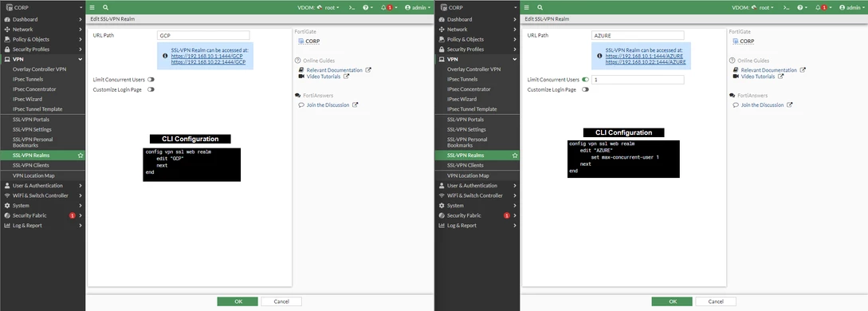Enable Customize Login Page in GCP realm
Image resolution: width=868 pixels, height=311 pixels.
pos(151,89)
